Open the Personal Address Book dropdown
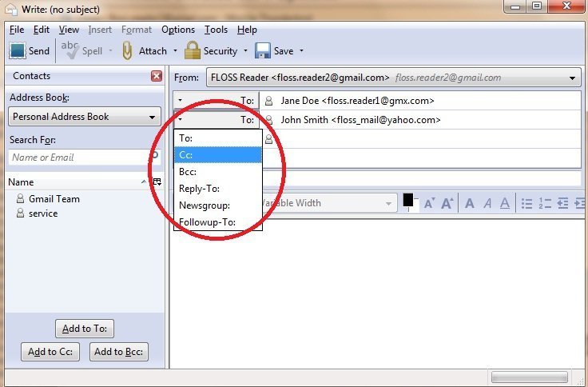 click(85, 117)
